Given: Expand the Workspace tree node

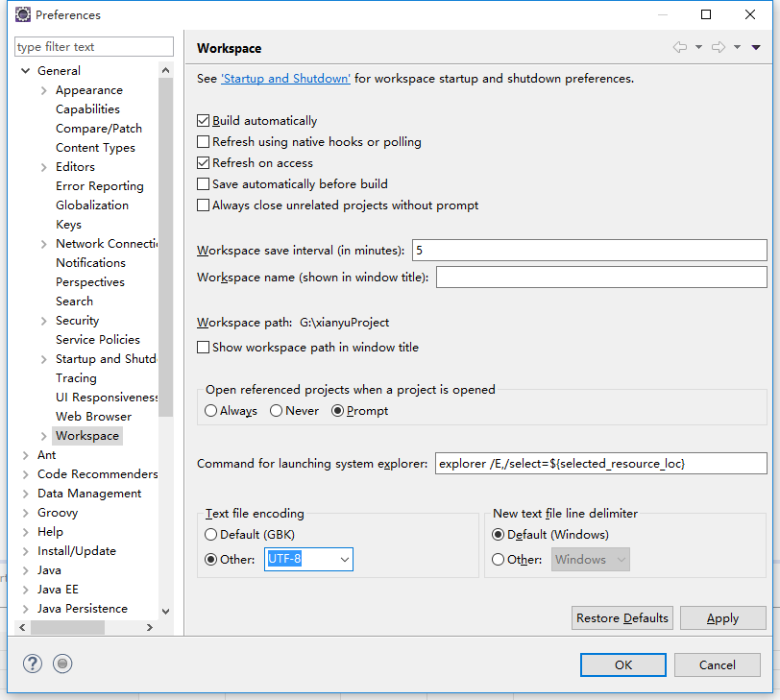Looking at the screenshot, I should [x=44, y=436].
